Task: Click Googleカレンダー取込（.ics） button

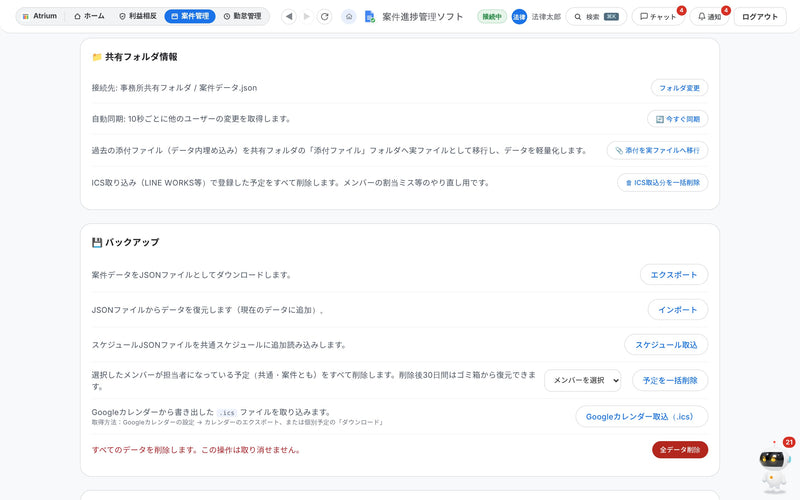Action: pos(641,416)
